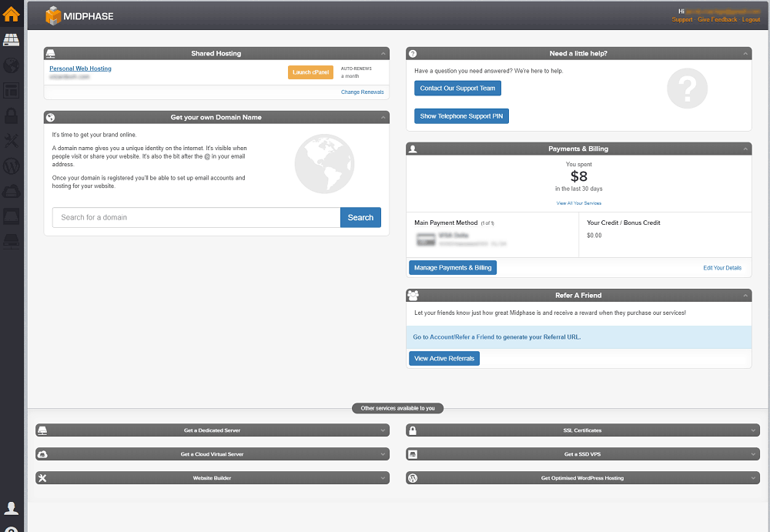This screenshot has height=532, width=770.
Task: Open the account profile icon in sidebar
Action: point(11,508)
